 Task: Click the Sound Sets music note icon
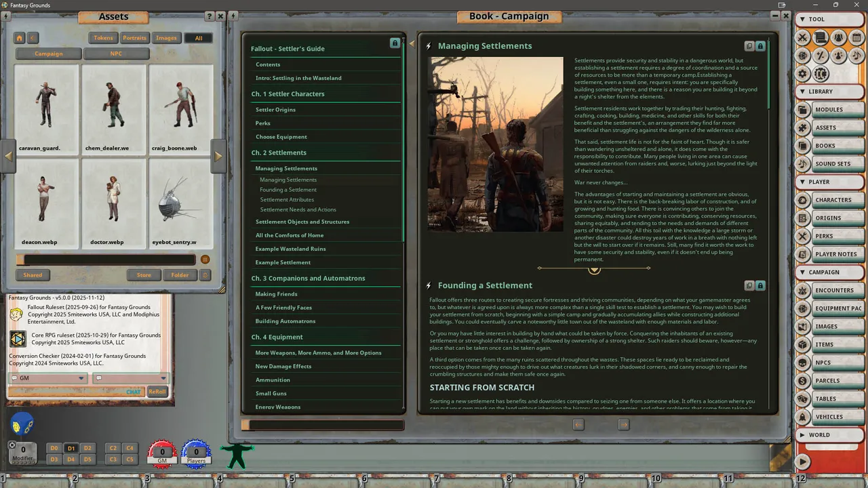pos(803,163)
